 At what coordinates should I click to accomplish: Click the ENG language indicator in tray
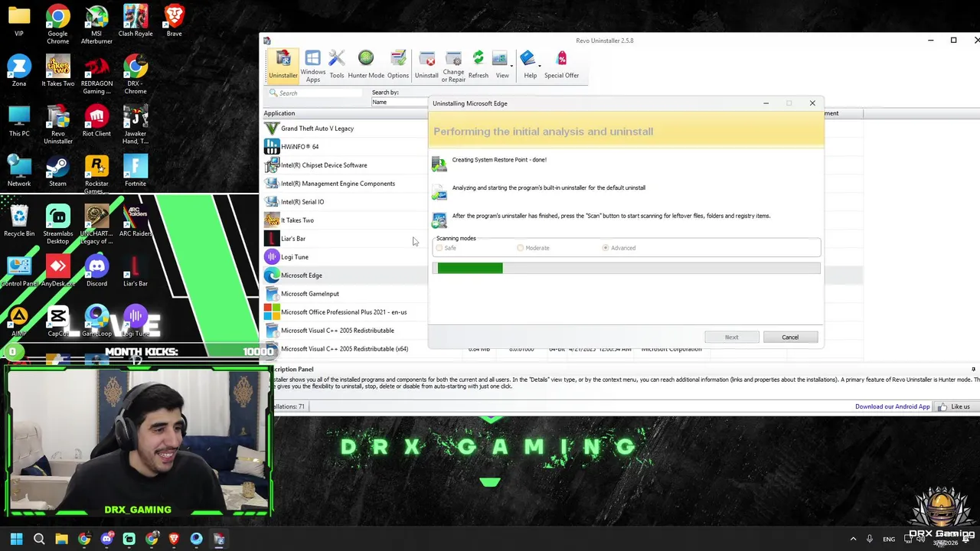pos(889,540)
